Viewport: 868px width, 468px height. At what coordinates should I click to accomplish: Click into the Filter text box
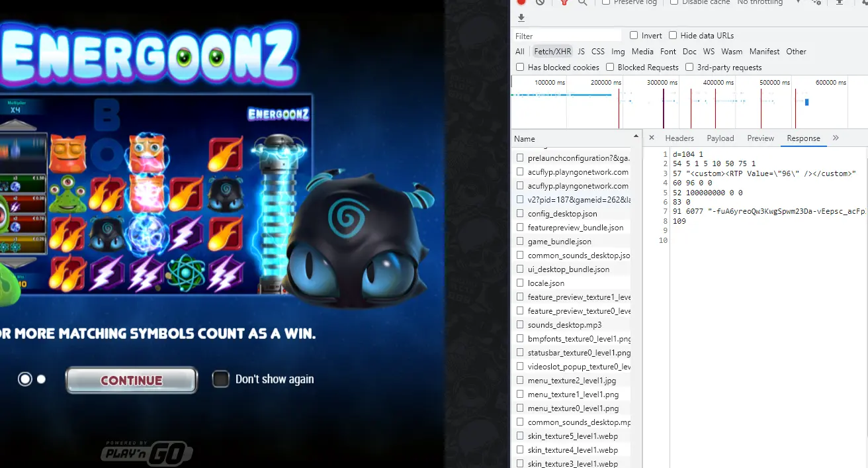567,36
